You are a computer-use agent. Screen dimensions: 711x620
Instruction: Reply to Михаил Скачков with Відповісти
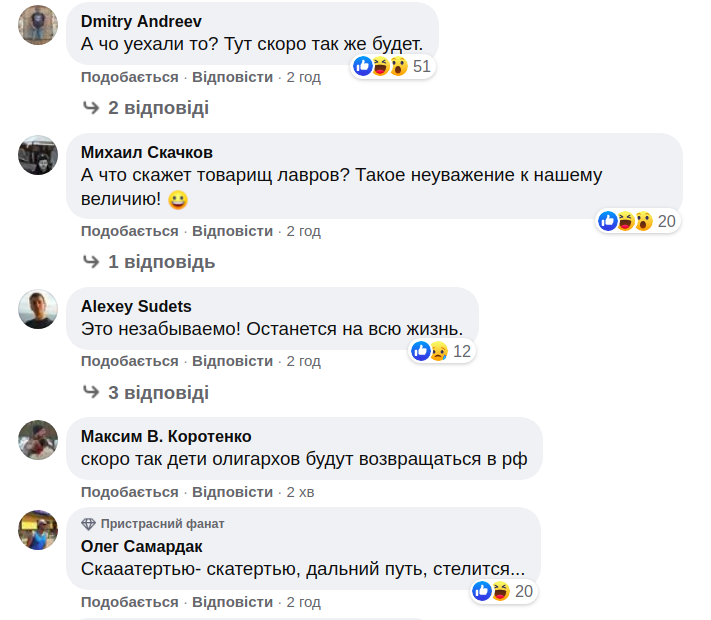click(232, 231)
